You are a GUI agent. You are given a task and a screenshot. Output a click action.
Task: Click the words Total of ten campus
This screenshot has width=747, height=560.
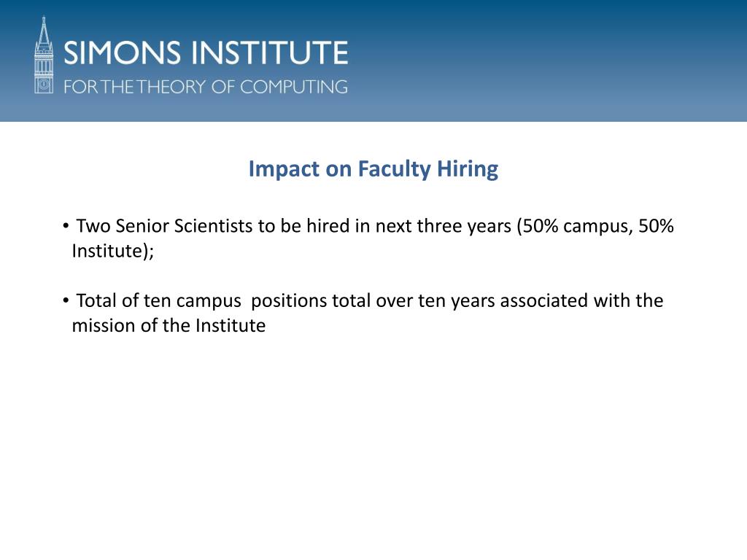pos(158,301)
